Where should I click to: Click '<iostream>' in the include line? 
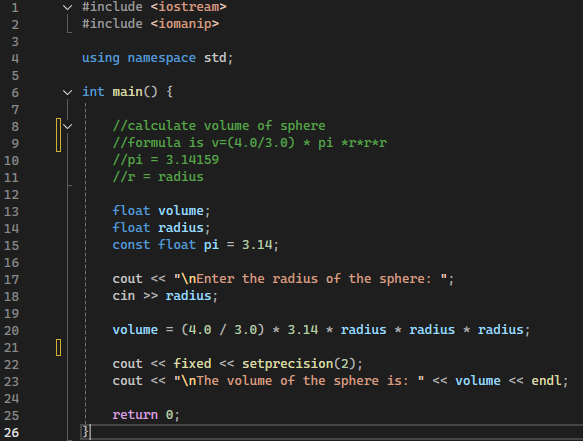point(189,7)
